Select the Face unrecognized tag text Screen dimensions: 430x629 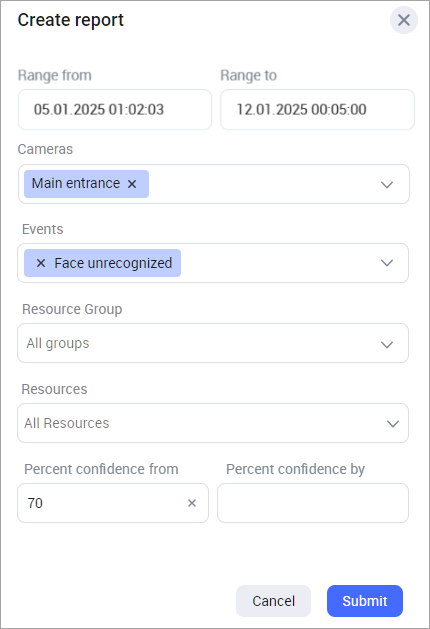[x=113, y=263]
